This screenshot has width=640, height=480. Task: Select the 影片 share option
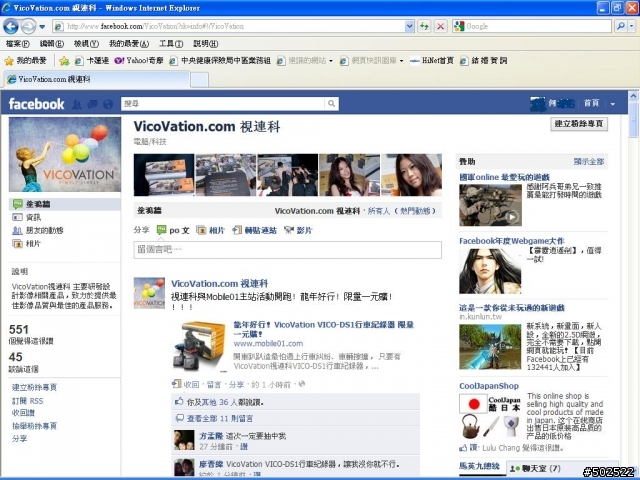tap(298, 230)
